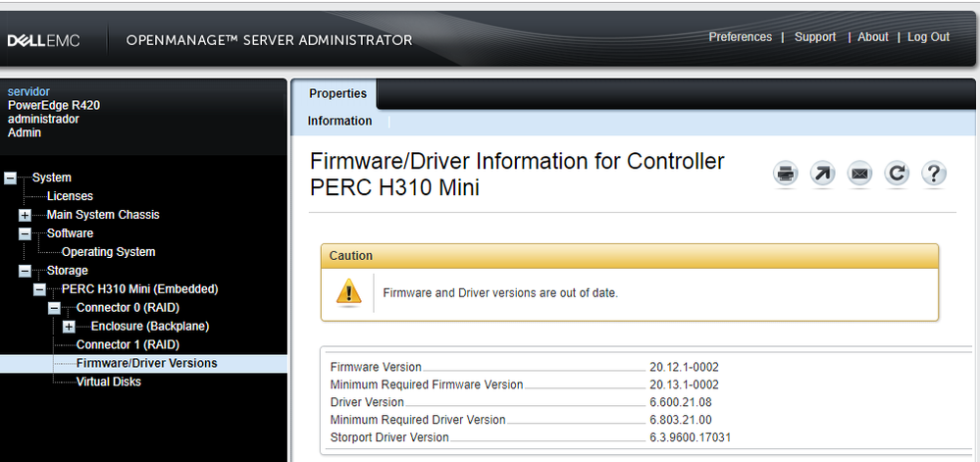
Task: Select Operating System tree item
Action: [x=108, y=252]
